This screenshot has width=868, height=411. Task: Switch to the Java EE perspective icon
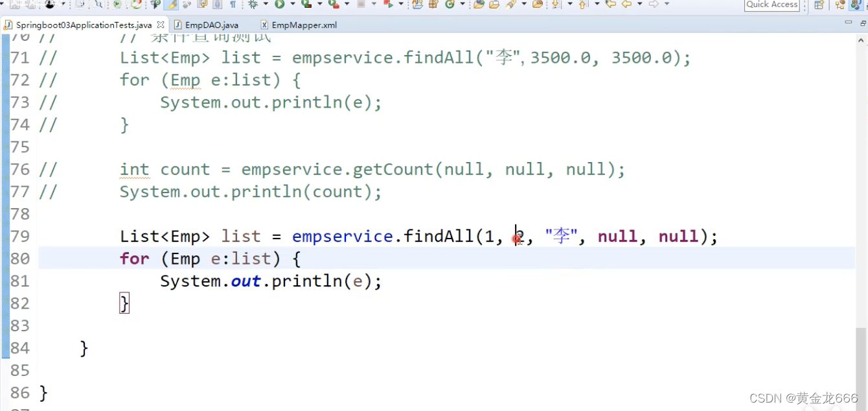point(839,5)
